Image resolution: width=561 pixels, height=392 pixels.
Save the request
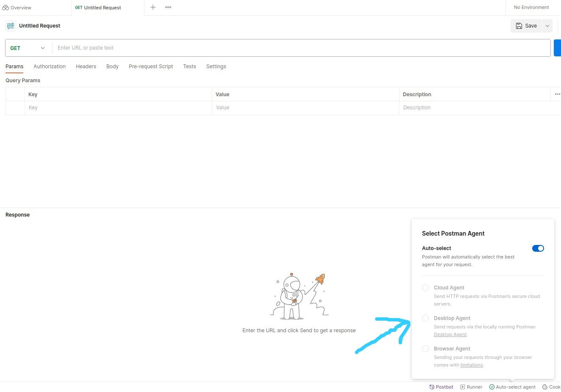tap(526, 26)
